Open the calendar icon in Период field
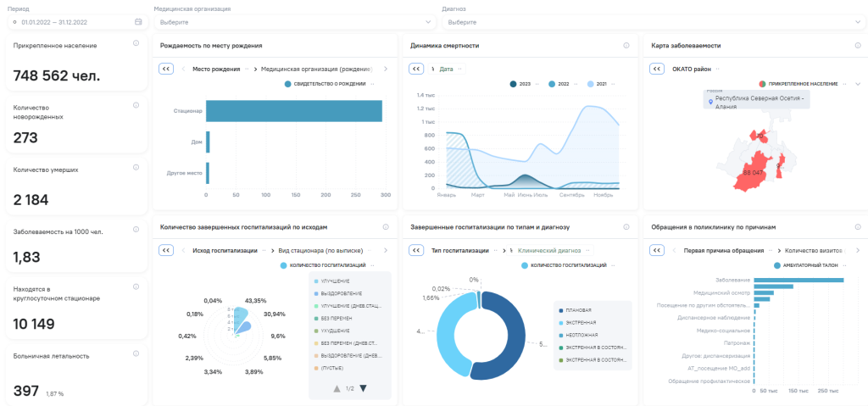 [x=137, y=21]
